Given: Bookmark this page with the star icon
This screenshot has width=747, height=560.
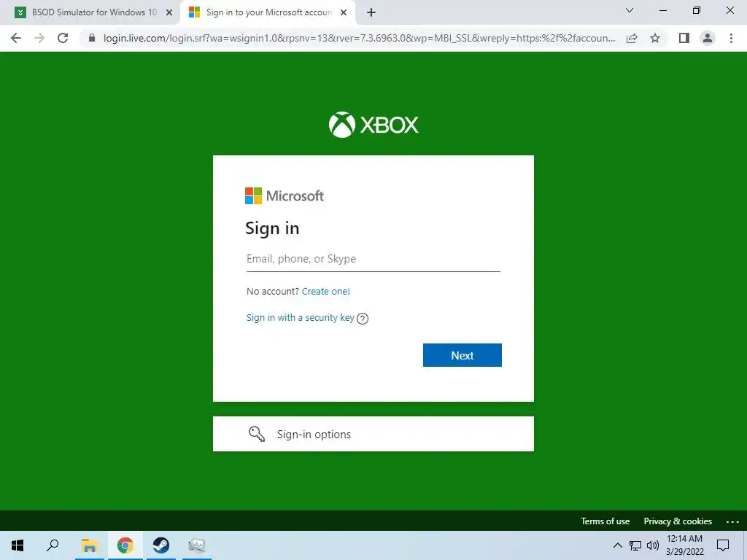Looking at the screenshot, I should coord(655,38).
